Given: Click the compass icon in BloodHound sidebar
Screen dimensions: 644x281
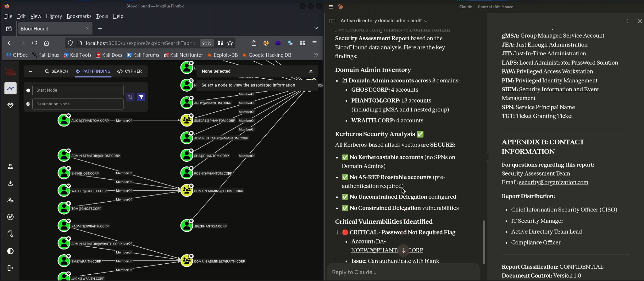Looking at the screenshot, I should (10, 217).
